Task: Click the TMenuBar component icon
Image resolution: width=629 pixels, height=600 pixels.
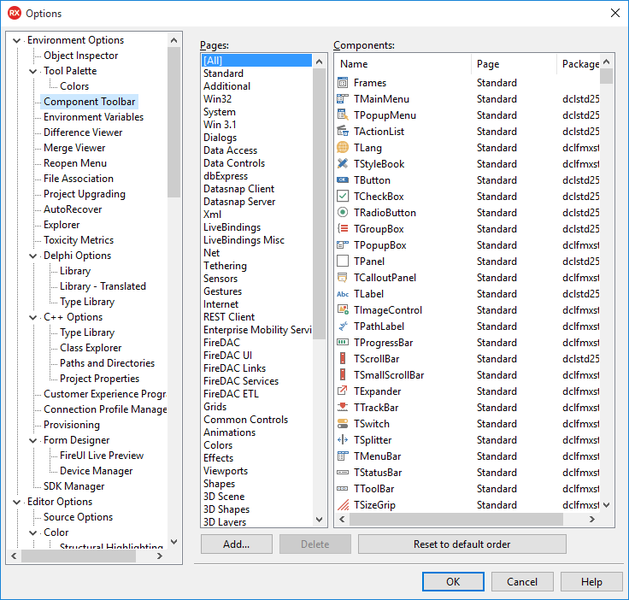Action: pos(343,456)
